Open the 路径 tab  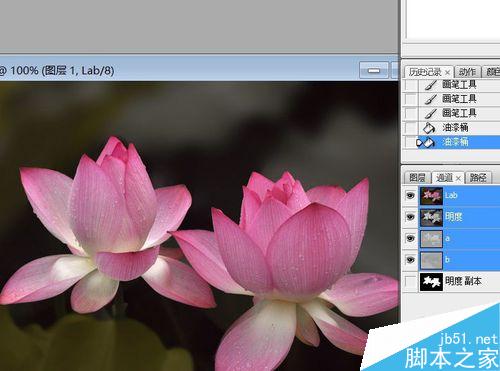(x=478, y=178)
